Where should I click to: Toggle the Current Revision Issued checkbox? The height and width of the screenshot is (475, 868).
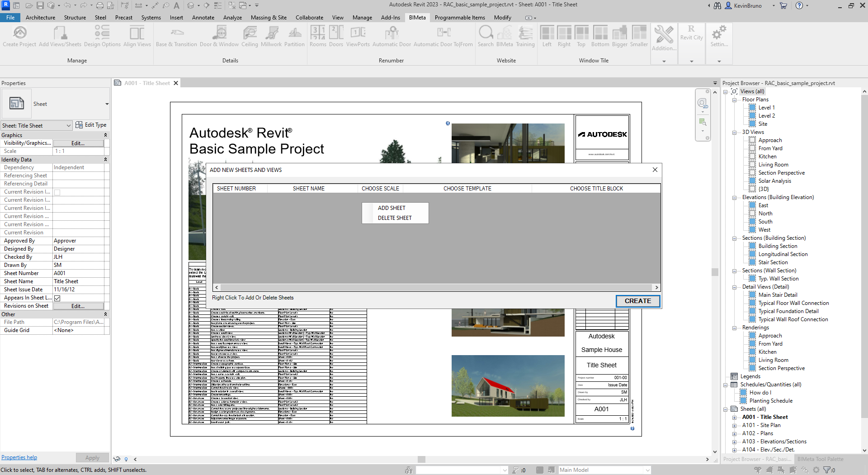[57, 192]
